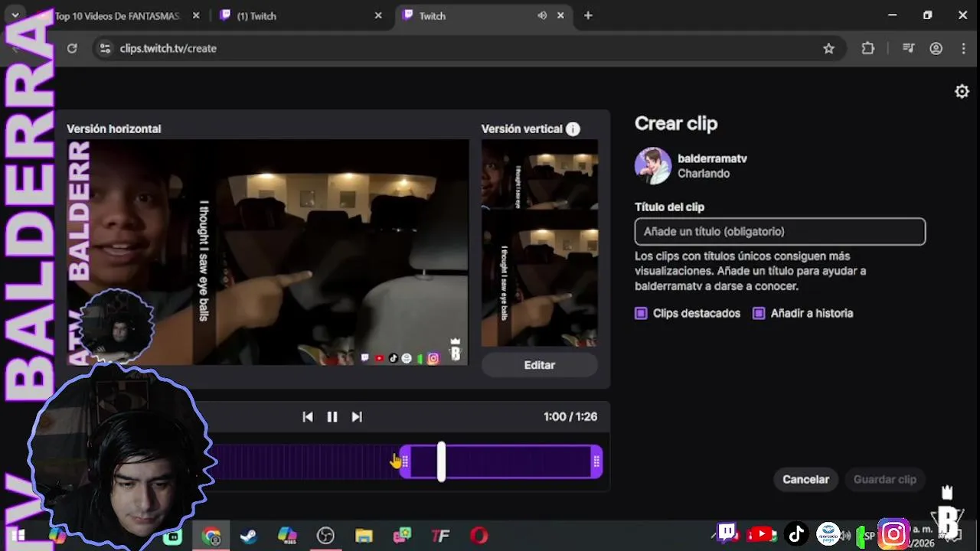Screen dimensions: 980x551
Task: Pause the clip preview
Action: click(332, 416)
